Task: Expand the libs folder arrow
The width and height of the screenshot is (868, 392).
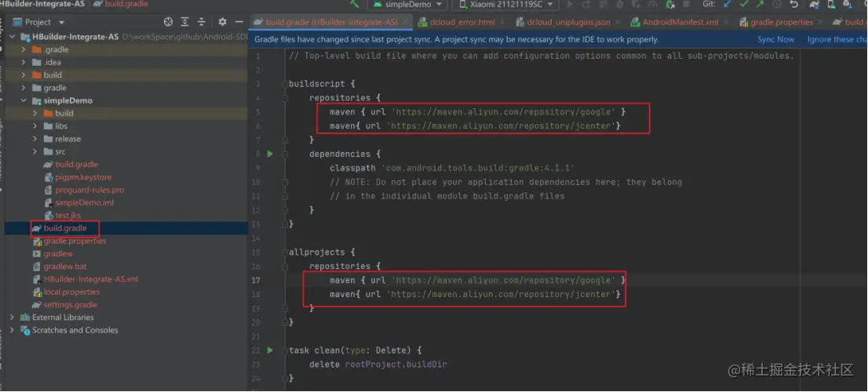Action: coord(35,126)
